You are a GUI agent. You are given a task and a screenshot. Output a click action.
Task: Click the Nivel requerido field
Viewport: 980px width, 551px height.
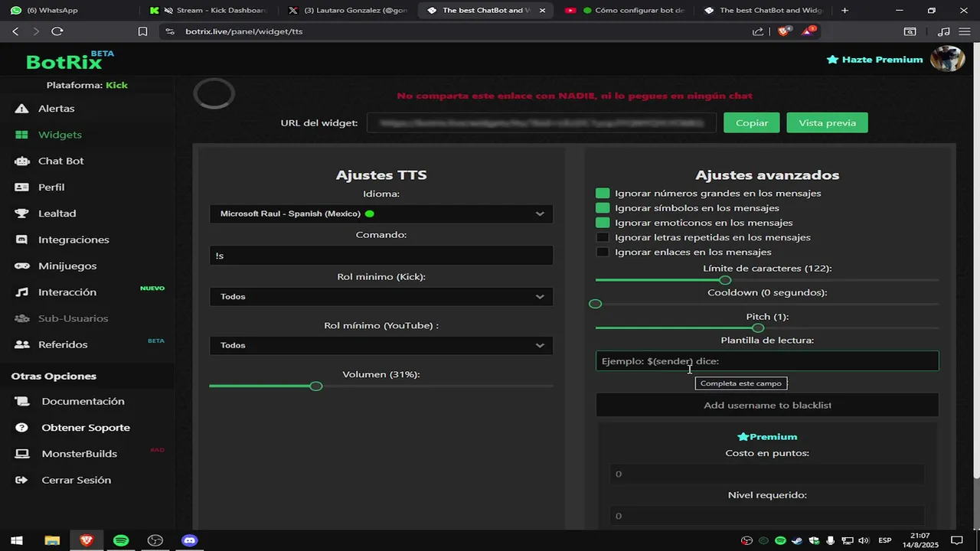click(767, 516)
